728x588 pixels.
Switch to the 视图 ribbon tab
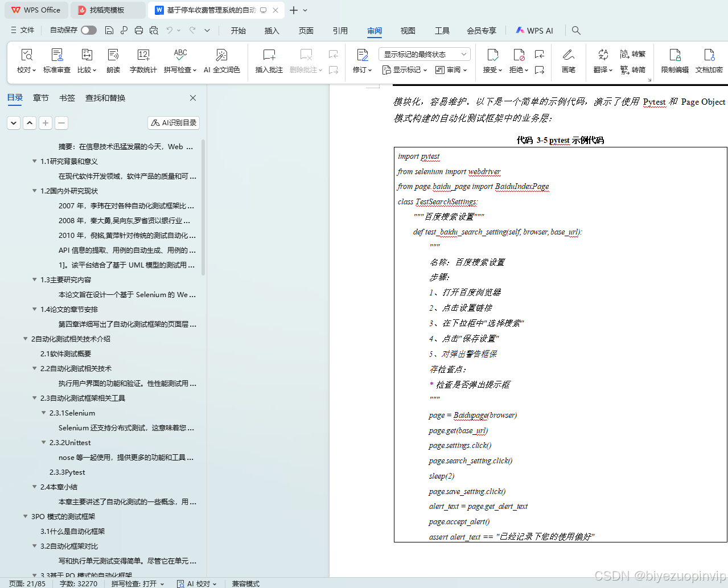point(408,31)
